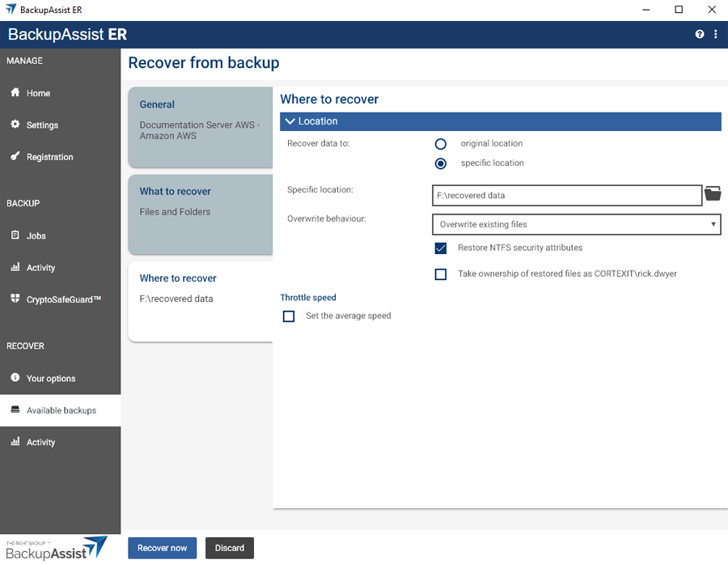Click the Home house icon

[x=15, y=92]
